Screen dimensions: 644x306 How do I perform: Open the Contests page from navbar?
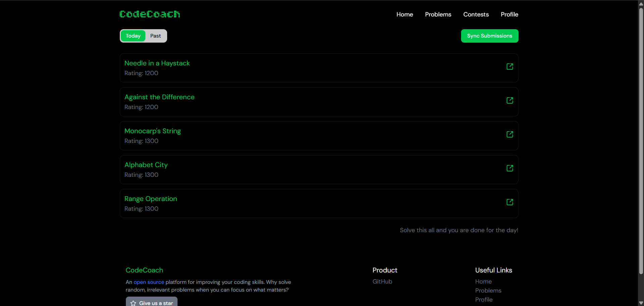pos(476,14)
